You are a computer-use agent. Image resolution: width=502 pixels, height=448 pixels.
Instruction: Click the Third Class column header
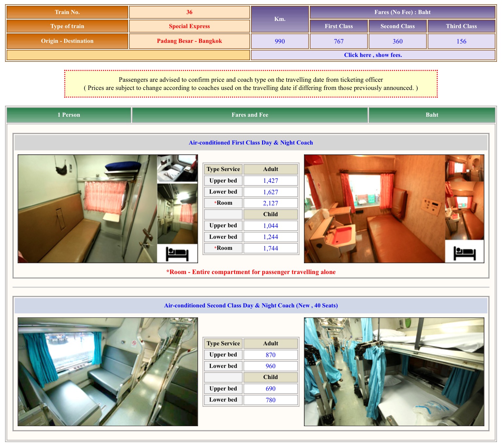click(461, 26)
